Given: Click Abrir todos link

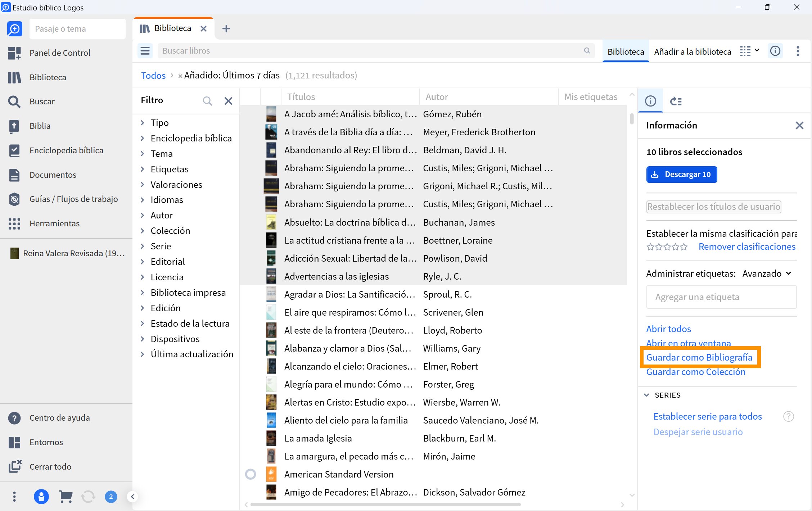Looking at the screenshot, I should [668, 329].
